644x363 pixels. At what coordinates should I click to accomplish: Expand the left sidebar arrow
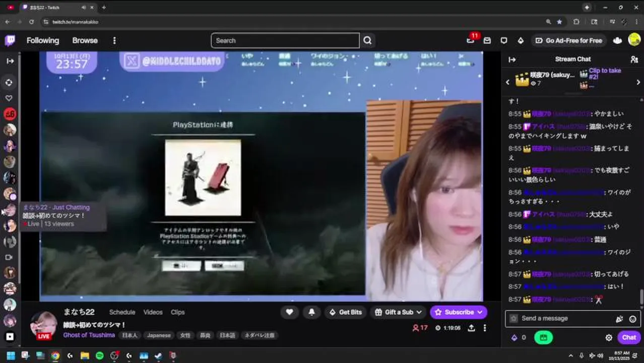[x=10, y=61]
